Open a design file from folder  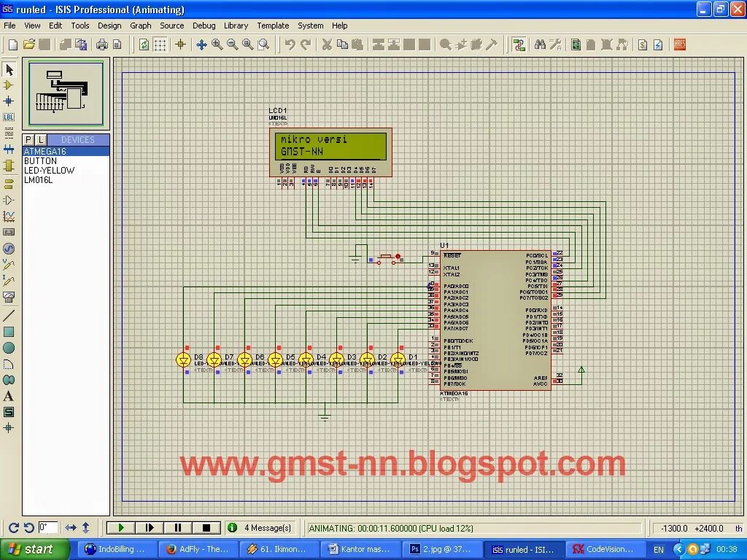(29, 44)
